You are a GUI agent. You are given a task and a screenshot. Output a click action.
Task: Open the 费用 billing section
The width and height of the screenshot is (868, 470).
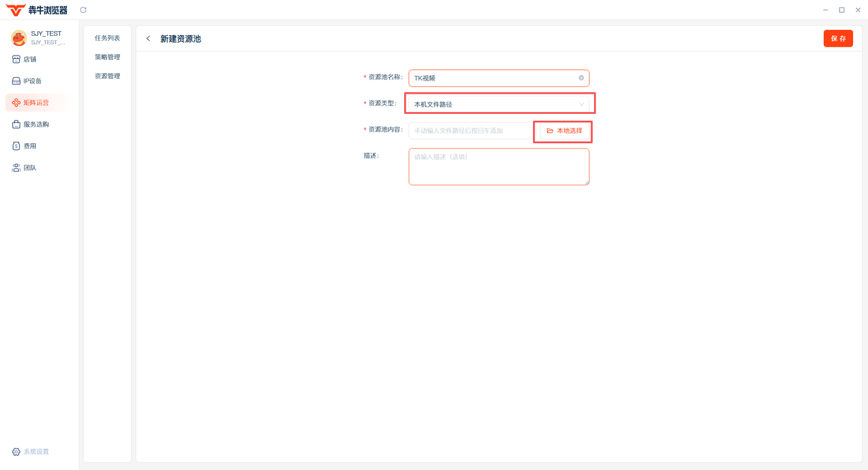(x=30, y=146)
